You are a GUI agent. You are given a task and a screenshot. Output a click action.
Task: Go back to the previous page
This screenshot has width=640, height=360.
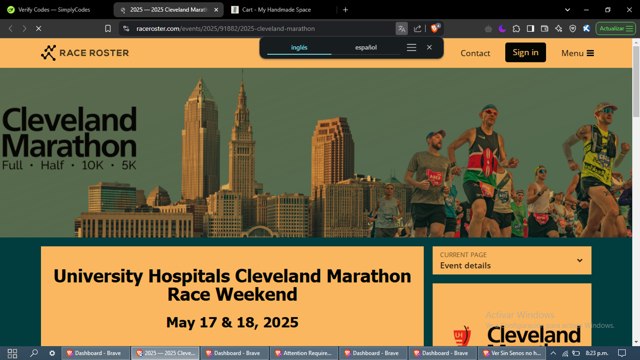[11, 29]
